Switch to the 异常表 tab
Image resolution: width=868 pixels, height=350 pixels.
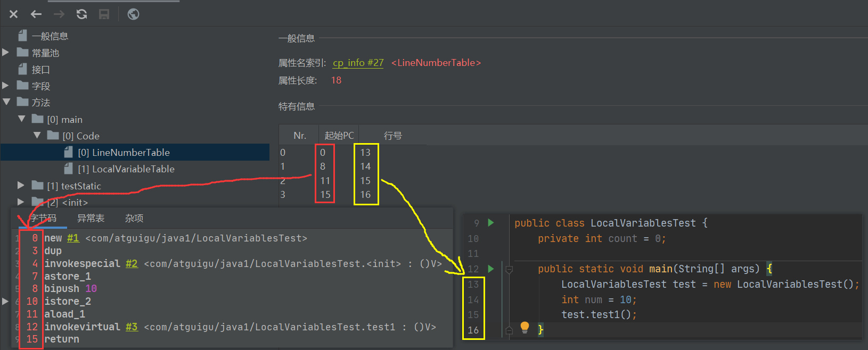click(91, 218)
